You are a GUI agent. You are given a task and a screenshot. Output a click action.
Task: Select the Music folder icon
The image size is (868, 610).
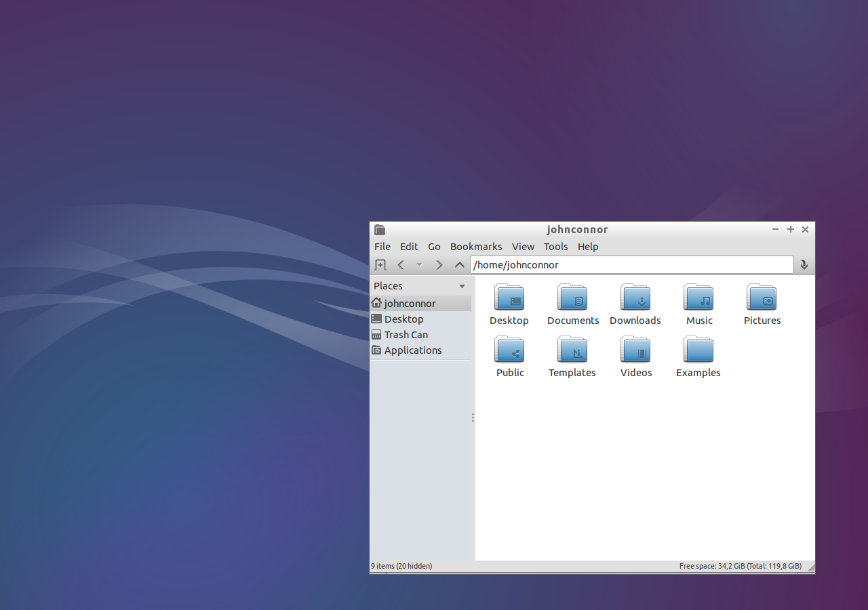pos(698,298)
